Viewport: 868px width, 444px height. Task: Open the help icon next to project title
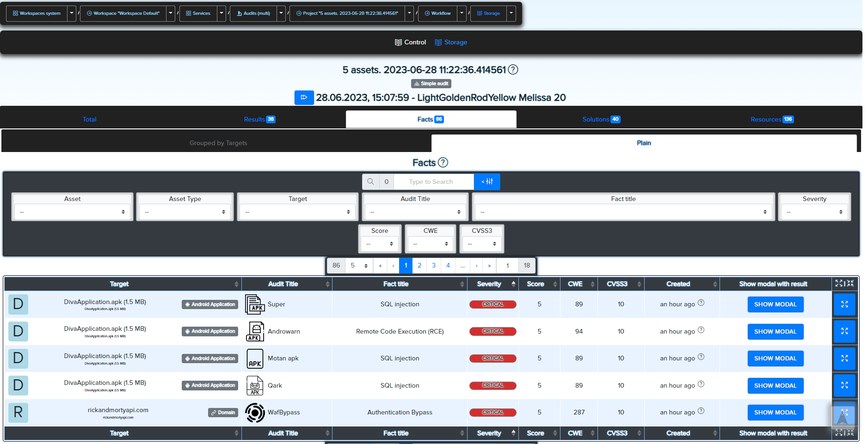(513, 70)
